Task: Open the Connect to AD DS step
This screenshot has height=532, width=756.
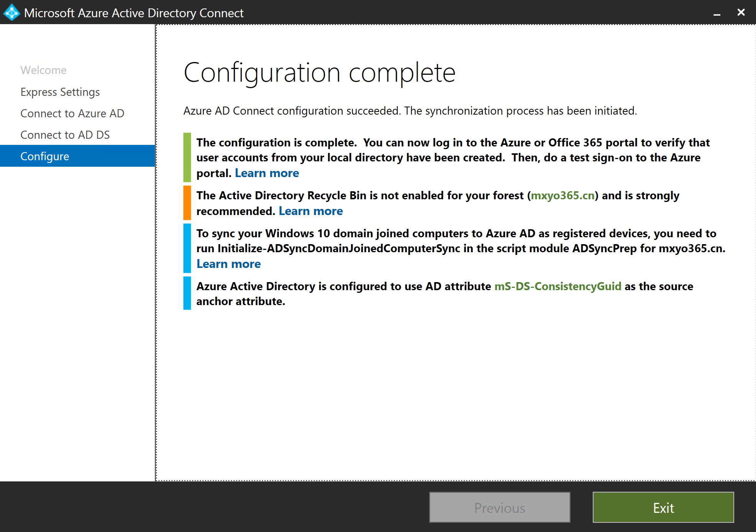Action: (x=65, y=135)
